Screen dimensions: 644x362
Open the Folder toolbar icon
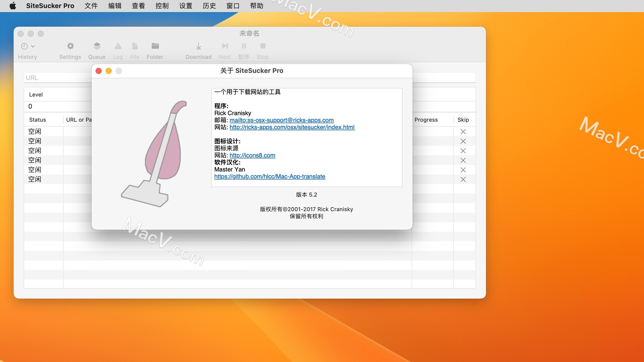(155, 46)
